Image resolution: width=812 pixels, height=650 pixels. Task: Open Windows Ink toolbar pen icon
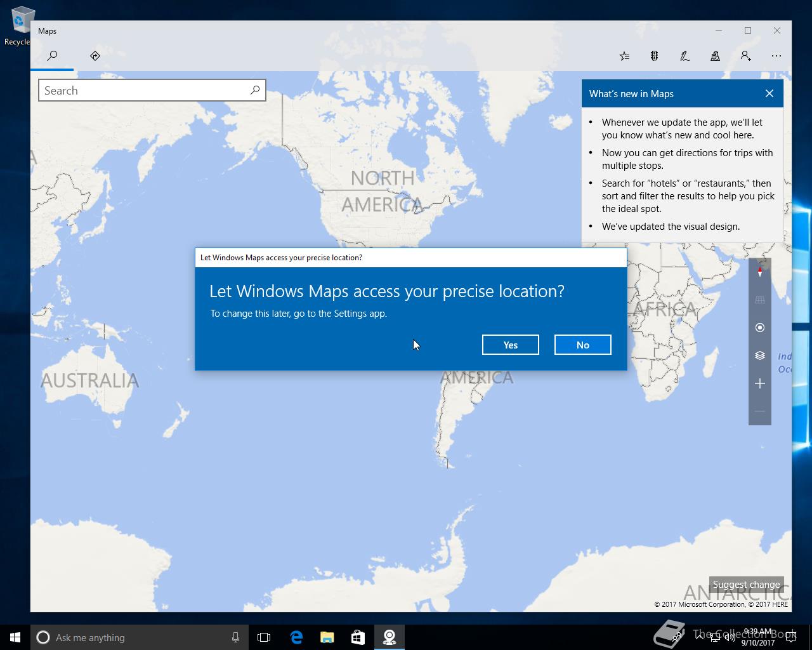(684, 56)
